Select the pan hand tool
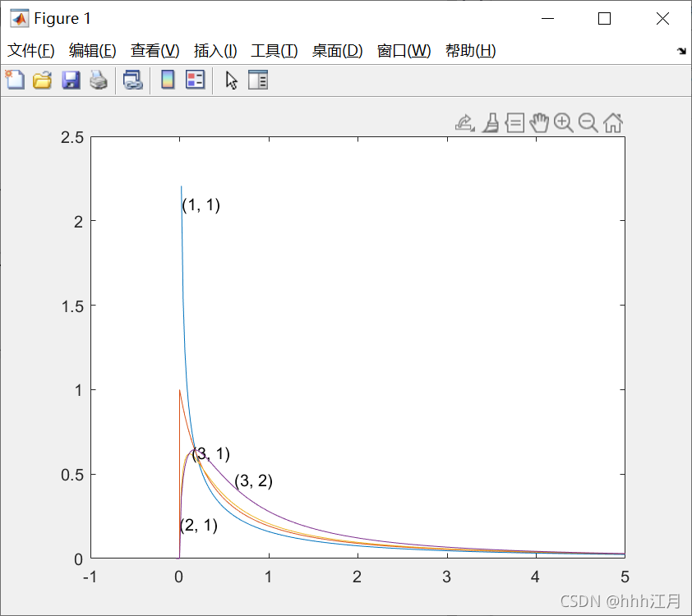This screenshot has height=616, width=692. point(539,123)
